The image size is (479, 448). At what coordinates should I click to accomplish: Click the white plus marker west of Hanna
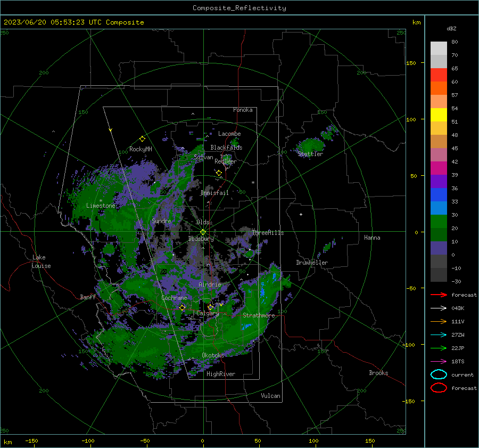[x=301, y=214]
